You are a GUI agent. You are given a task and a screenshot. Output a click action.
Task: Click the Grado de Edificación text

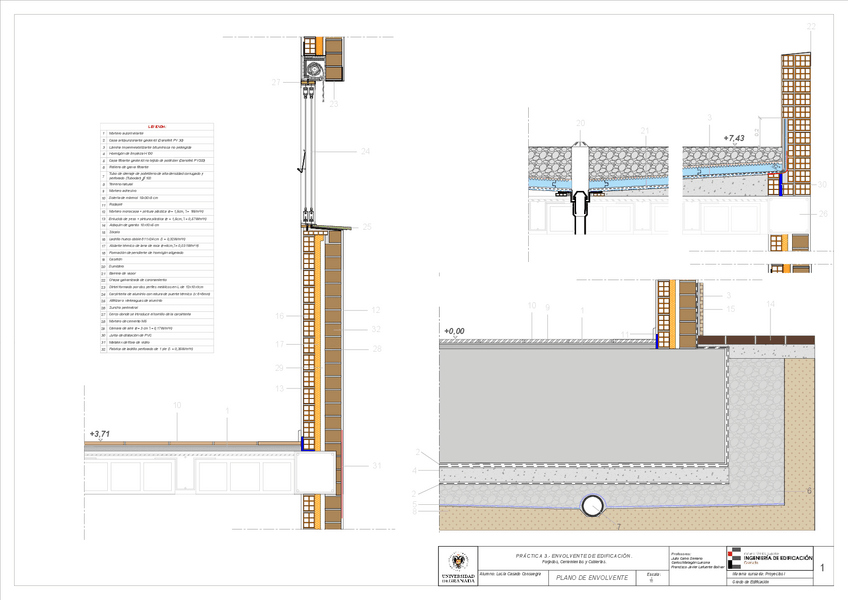point(750,582)
